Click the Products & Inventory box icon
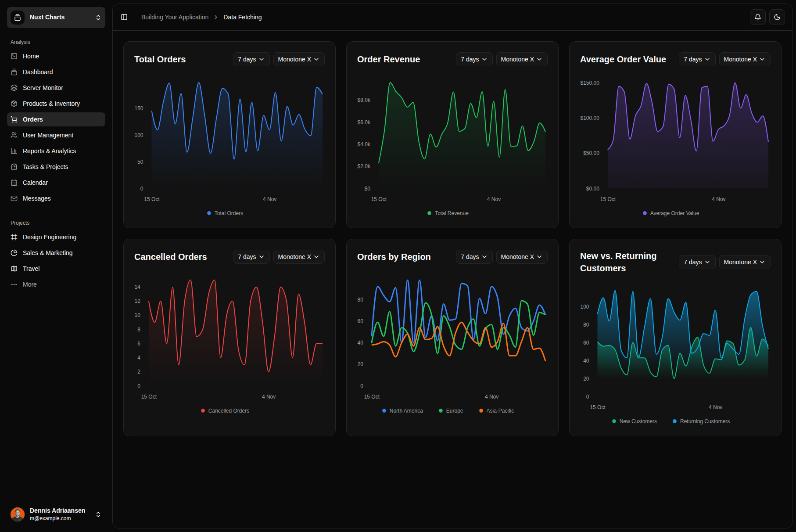796x532 pixels. tap(14, 104)
